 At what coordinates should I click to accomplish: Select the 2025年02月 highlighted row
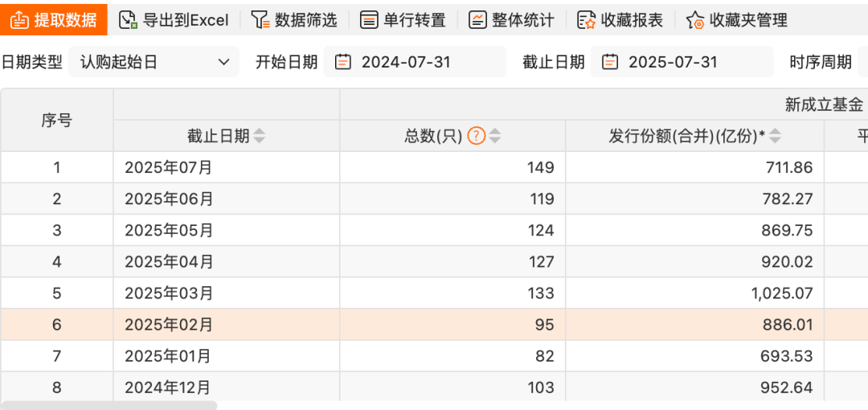434,325
